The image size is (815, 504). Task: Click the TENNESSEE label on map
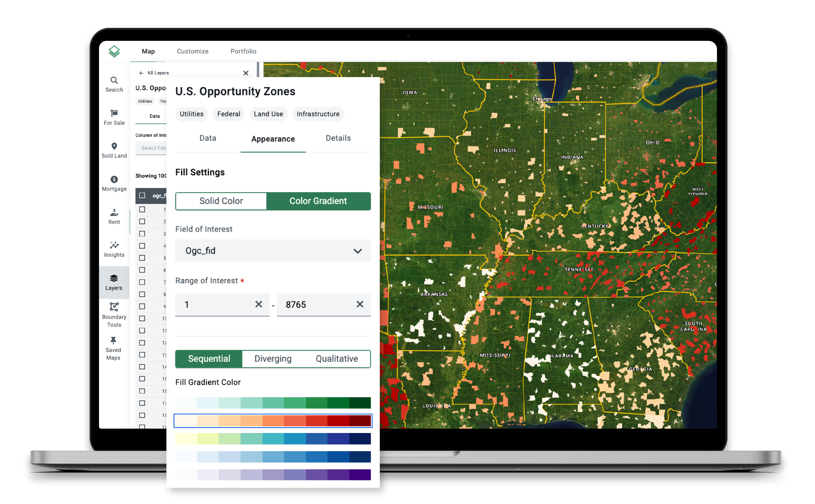coord(579,269)
